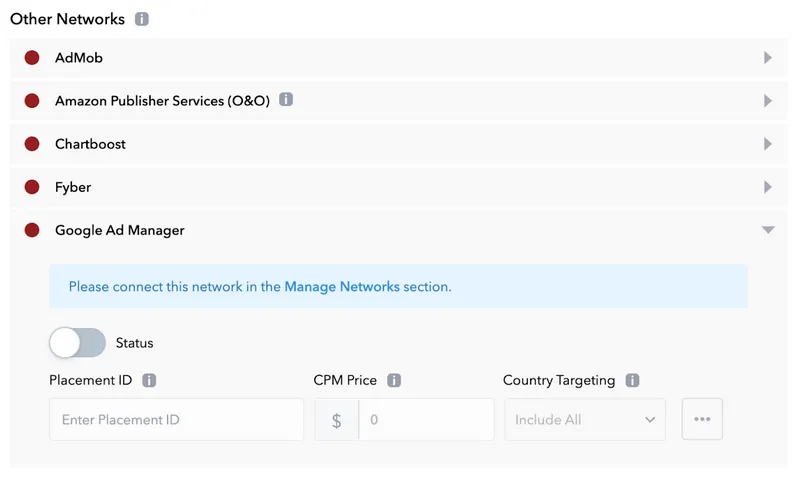Open the Include All country targeting dropdown
Image resolution: width=797 pixels, height=477 pixels.
[x=585, y=420]
